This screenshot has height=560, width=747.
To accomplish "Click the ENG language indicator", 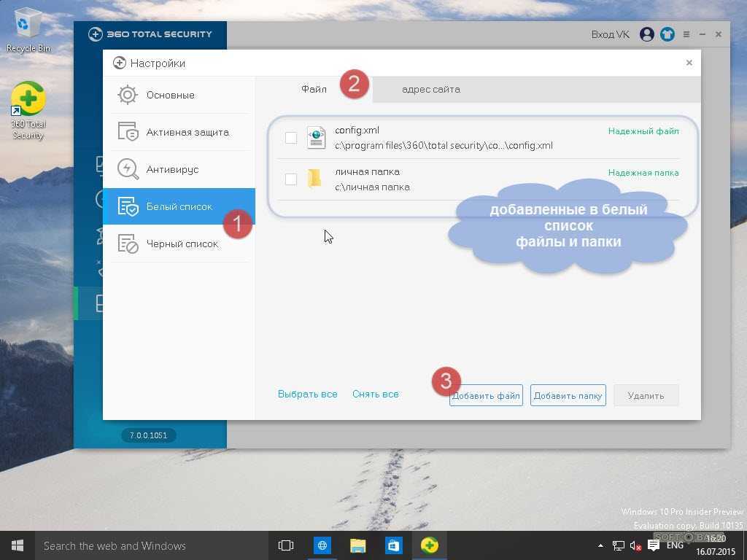I will coord(675,545).
